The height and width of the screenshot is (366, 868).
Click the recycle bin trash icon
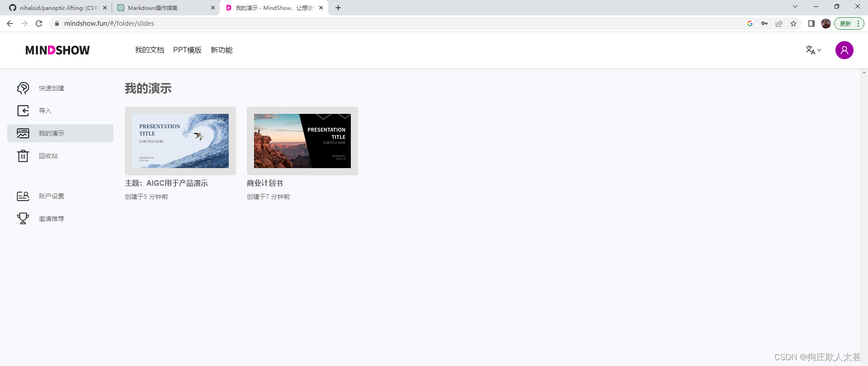click(23, 156)
